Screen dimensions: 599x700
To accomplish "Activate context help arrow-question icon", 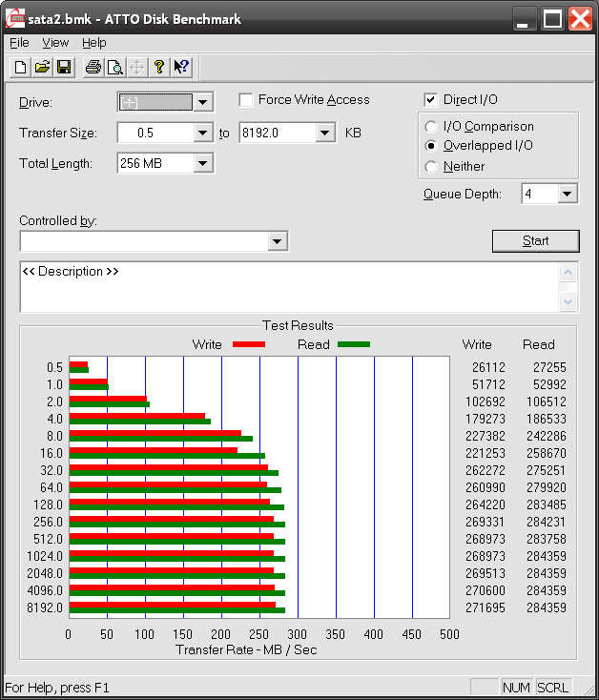I will (181, 68).
